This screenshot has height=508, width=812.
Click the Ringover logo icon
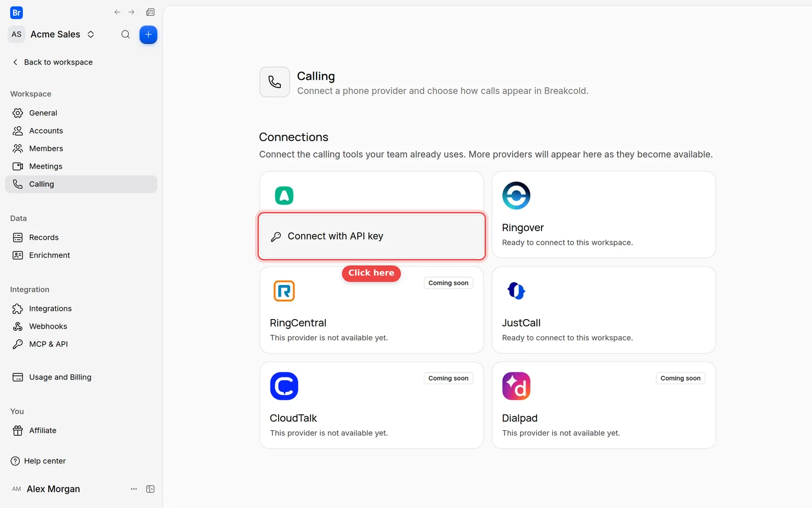click(516, 196)
